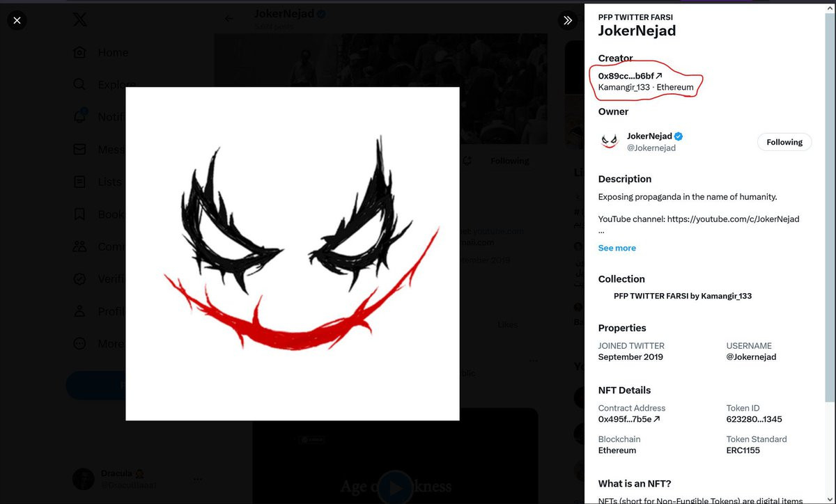Click the panel's vertical scrollbar

830,209
